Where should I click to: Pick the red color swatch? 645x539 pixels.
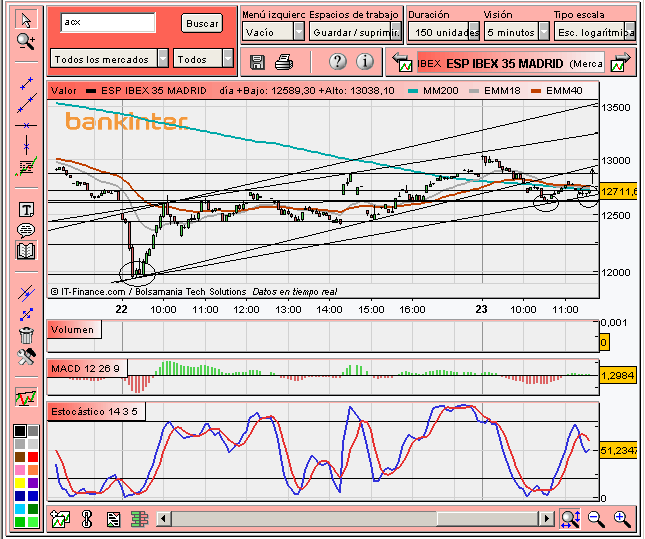(33, 457)
